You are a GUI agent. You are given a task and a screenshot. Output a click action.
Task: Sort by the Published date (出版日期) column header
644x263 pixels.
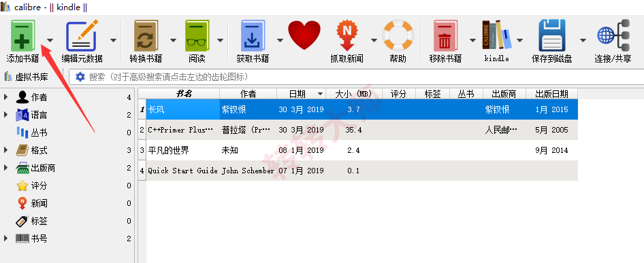tap(551, 94)
